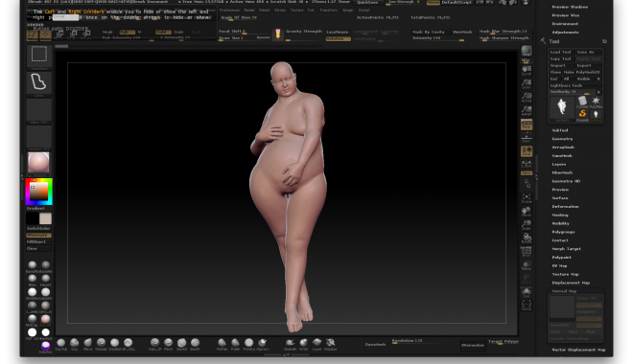The image size is (633, 364).
Task: Click the Copy Tool button
Action: pyautogui.click(x=561, y=58)
